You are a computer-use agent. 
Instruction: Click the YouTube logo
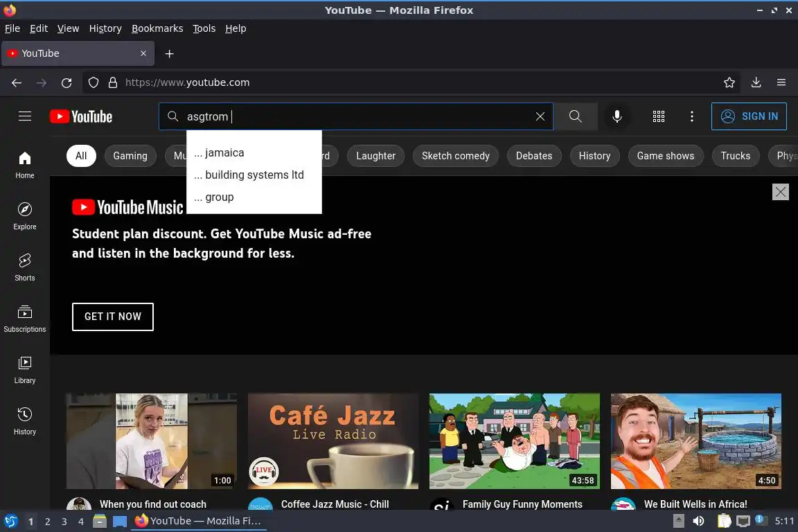coord(81,116)
